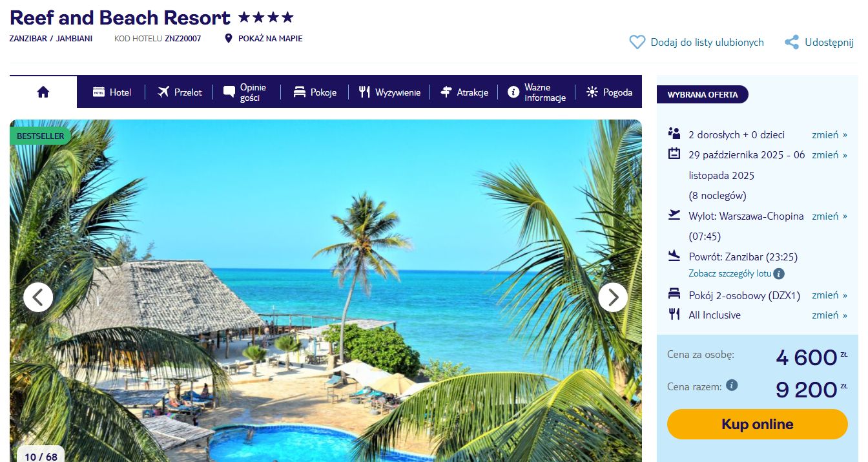Change number of travelers via zmień
This screenshot has width=868, height=462.
coord(829,134)
